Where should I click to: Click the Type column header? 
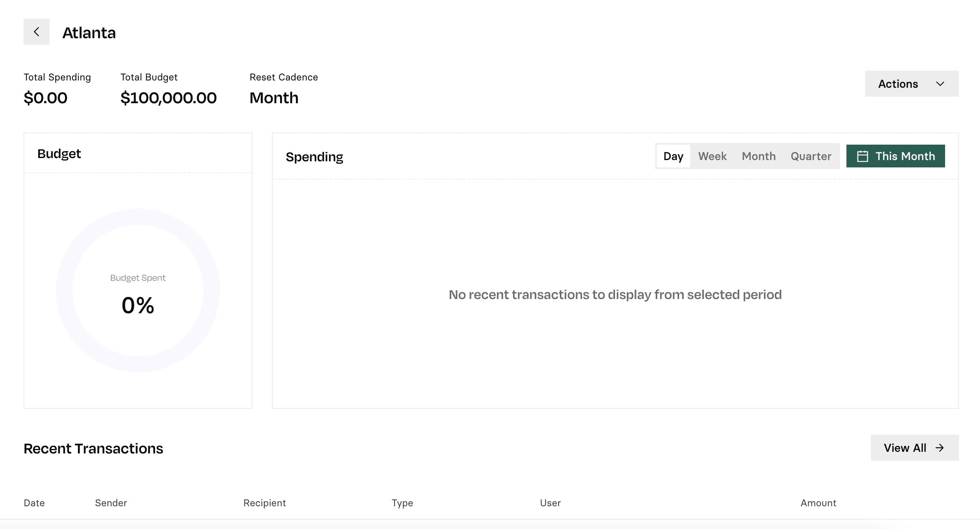click(x=402, y=503)
